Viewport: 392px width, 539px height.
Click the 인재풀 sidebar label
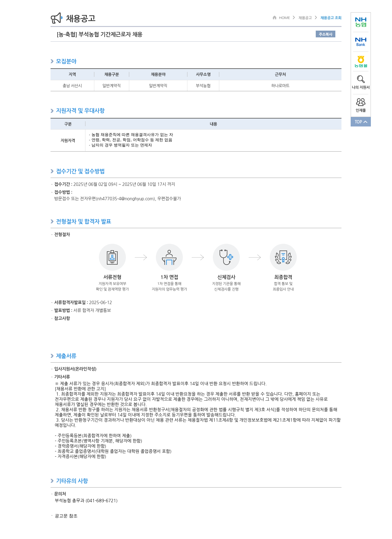361,110
